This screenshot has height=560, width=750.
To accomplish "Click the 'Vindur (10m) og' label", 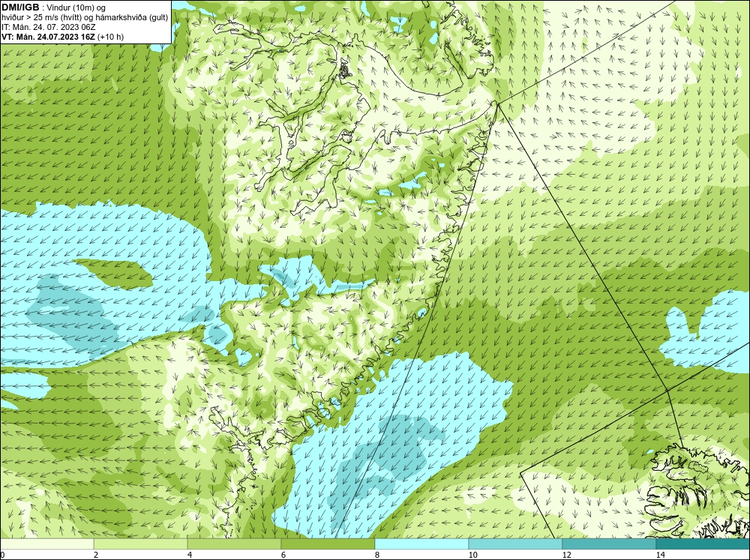I will (76, 7).
